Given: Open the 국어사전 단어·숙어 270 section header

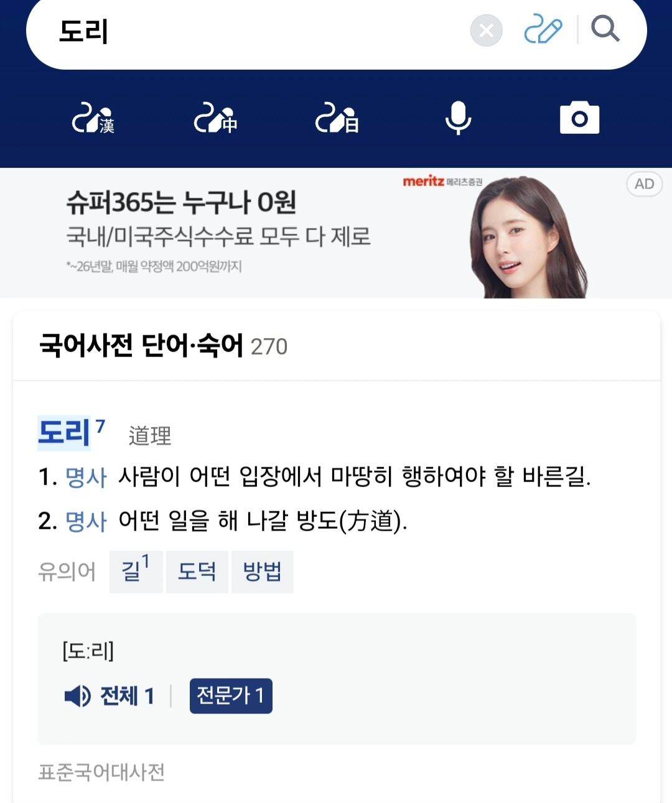Looking at the screenshot, I should [x=164, y=345].
